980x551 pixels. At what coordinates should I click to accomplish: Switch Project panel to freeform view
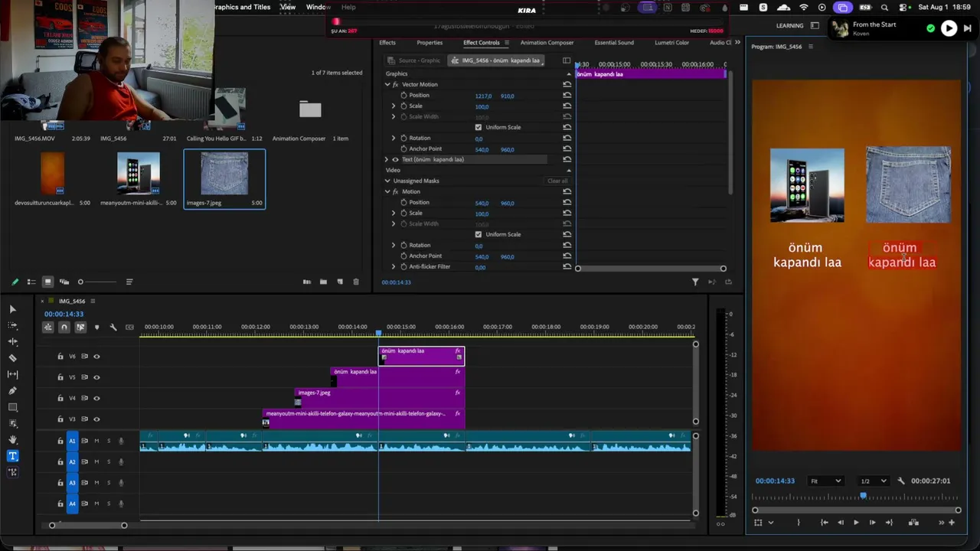[64, 282]
